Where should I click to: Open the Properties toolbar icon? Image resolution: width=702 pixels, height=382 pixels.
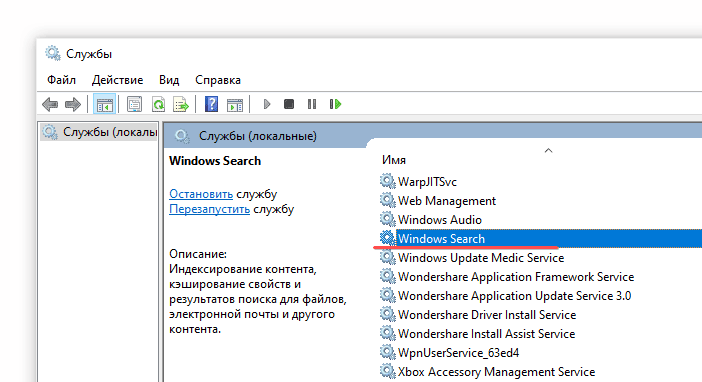tap(134, 104)
